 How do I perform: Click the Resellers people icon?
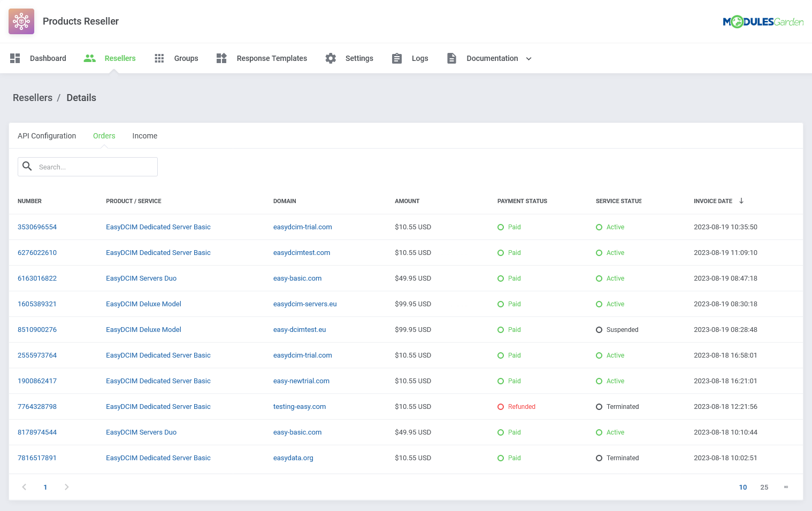point(90,58)
